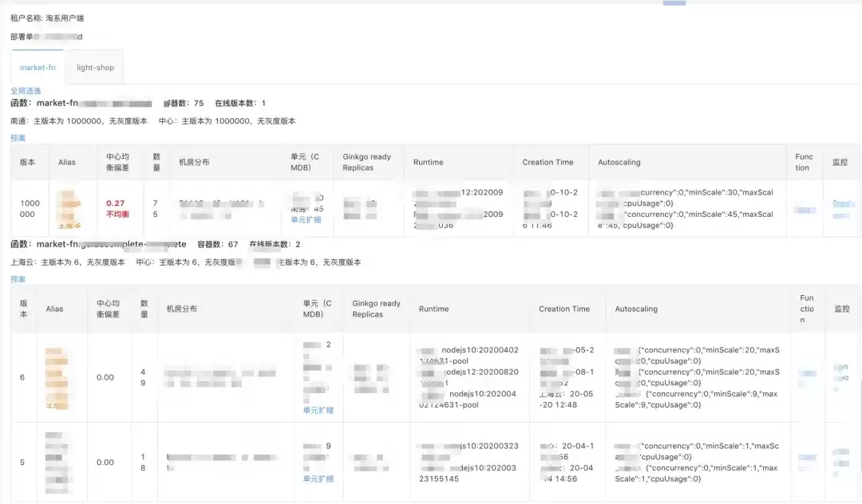862x504 pixels.
Task: Click the Creation Time header in first table
Action: click(548, 162)
